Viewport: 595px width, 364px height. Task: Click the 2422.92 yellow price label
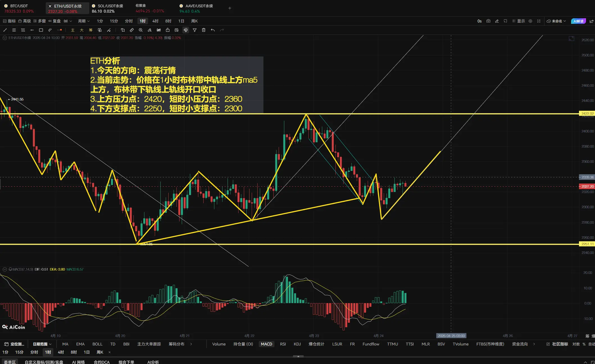[587, 114]
